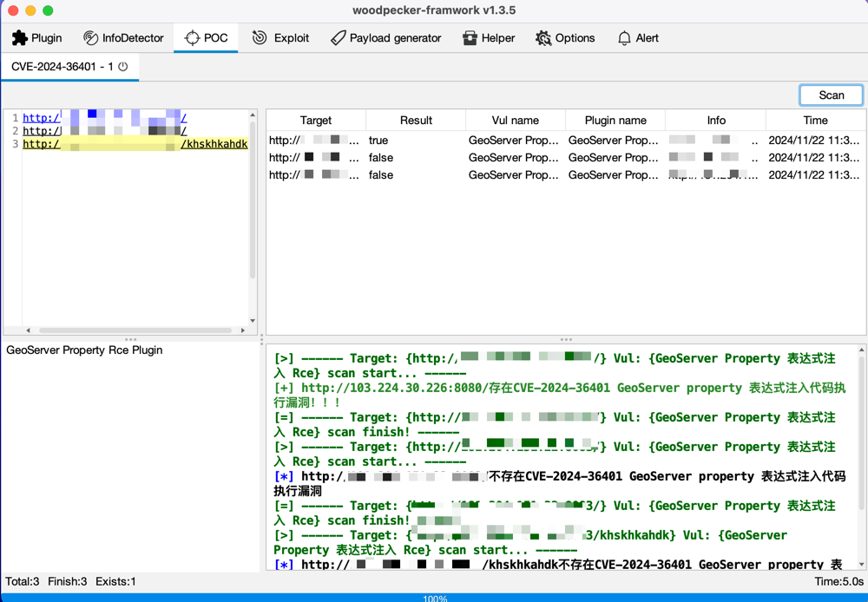Click the target editor scroll up arrow
This screenshot has height=602, width=868.
253,115
